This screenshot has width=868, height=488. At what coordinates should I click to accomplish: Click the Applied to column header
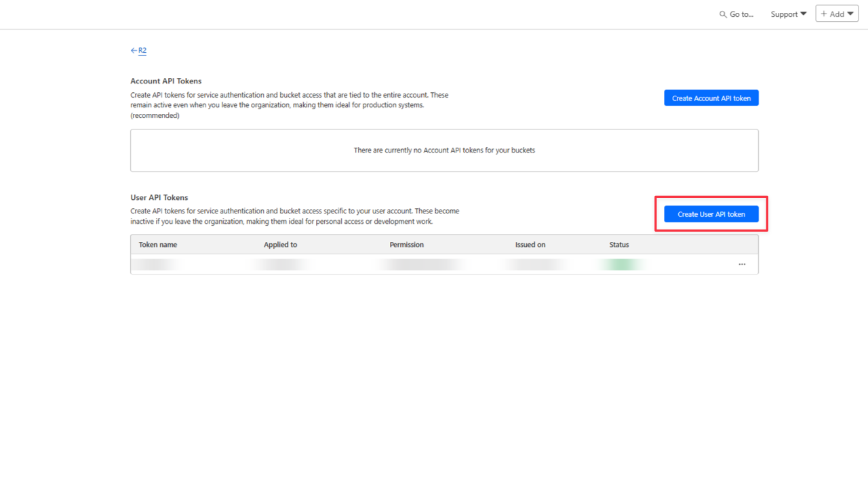pos(281,245)
